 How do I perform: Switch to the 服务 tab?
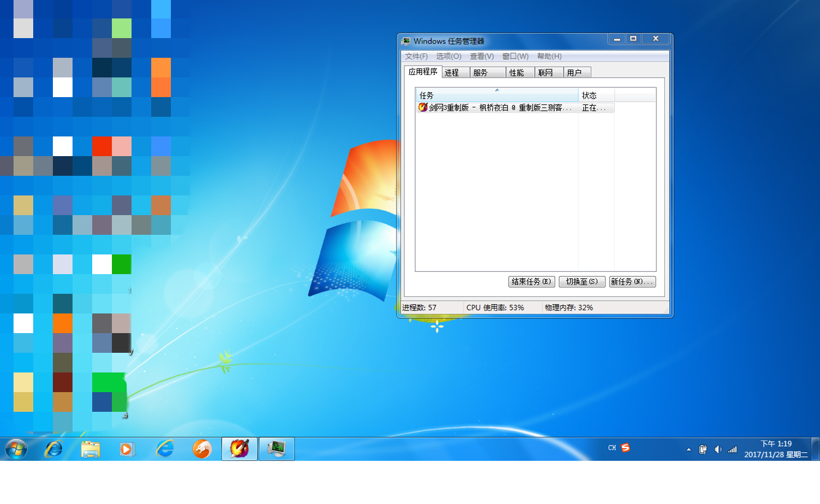[488, 73]
